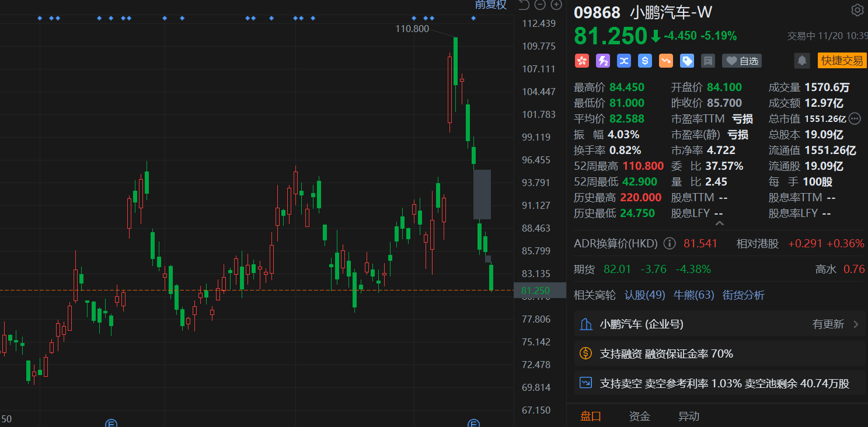Click the more options ellipsis near 总市值
The image size is (868, 427).
(855, 118)
